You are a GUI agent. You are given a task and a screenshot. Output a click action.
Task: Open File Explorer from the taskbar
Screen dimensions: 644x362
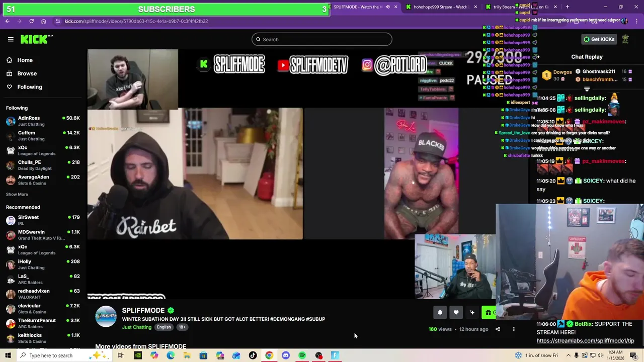click(187, 355)
